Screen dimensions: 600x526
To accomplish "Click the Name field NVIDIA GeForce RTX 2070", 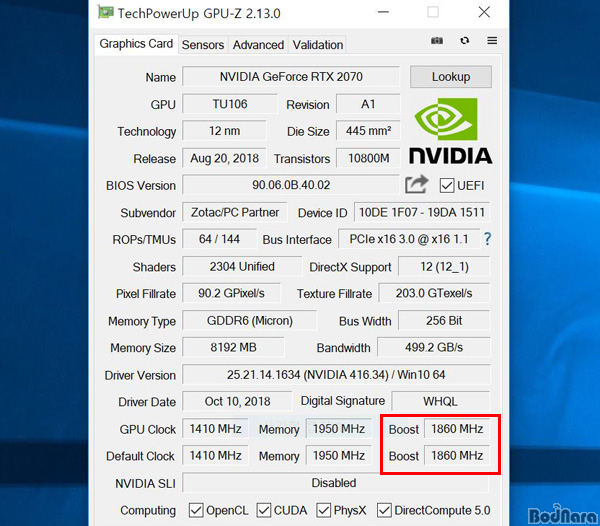I will tap(291, 77).
